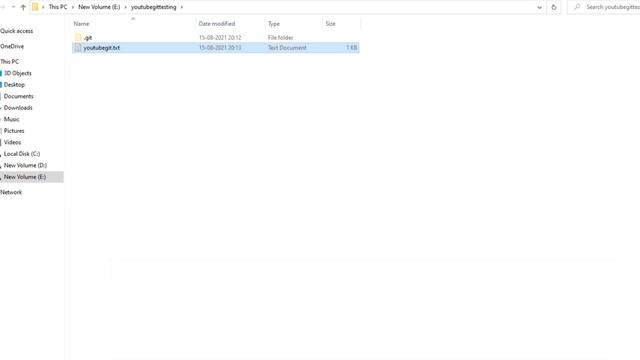Select This PC in navigation pane
This screenshot has width=640, height=360.
click(10, 62)
